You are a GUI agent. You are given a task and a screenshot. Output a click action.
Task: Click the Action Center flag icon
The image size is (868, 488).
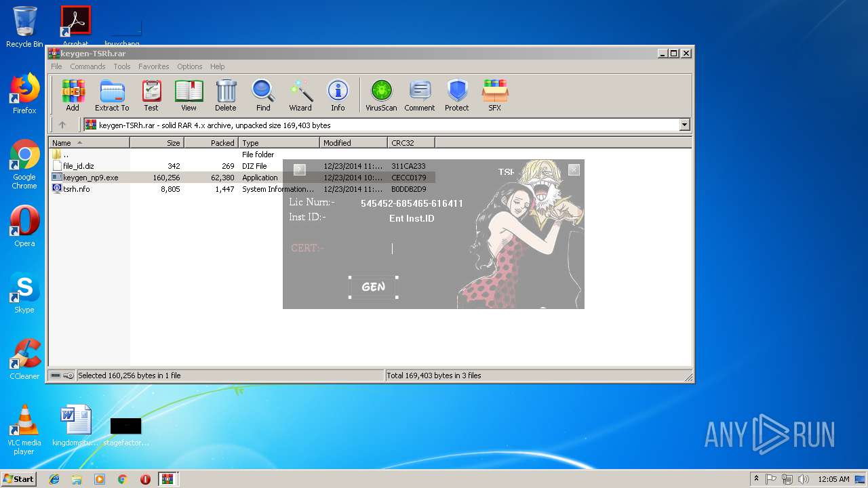(x=771, y=479)
